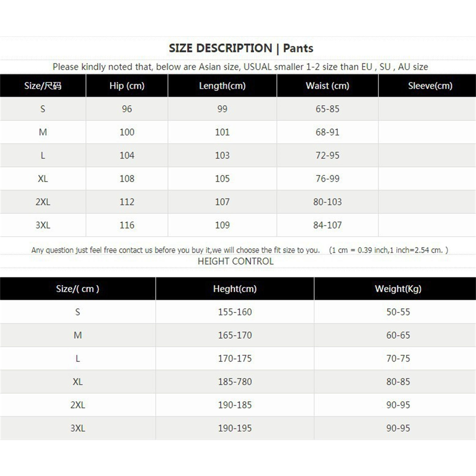The height and width of the screenshot is (476, 476).
Task: Click the Asian size notice text
Action: (x=240, y=67)
